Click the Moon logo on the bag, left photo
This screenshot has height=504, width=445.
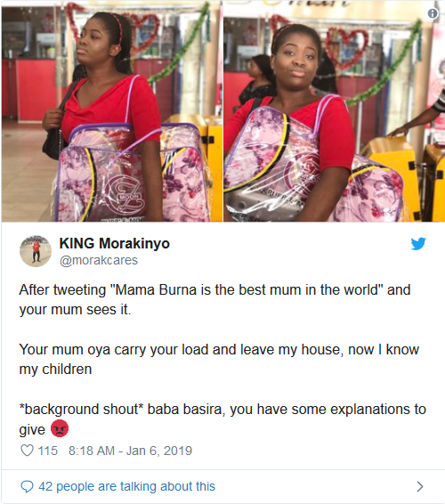tap(125, 195)
